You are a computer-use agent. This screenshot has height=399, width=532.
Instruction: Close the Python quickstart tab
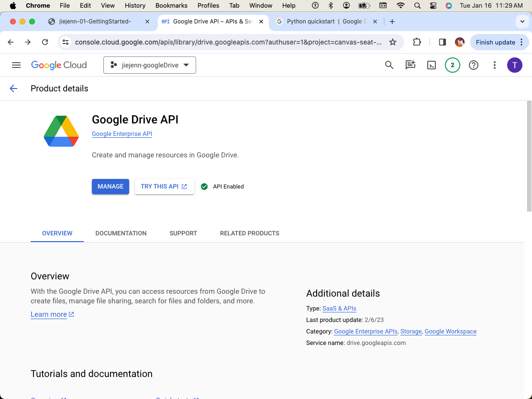tap(375, 22)
